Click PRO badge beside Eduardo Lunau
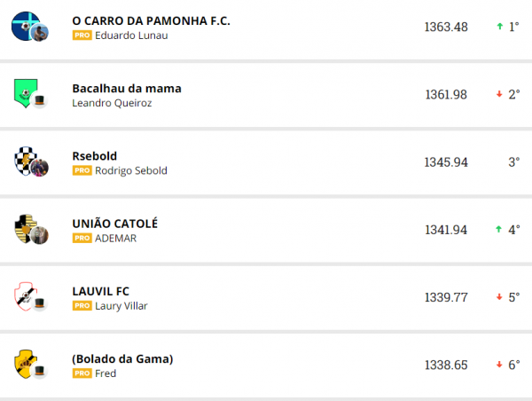This screenshot has width=532, height=401. tap(82, 35)
